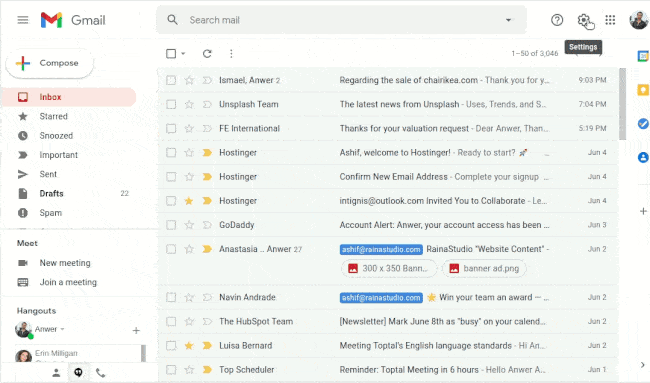Screen dimensions: 650x383
Task: Go to the Inbox folder
Action: click(69, 97)
